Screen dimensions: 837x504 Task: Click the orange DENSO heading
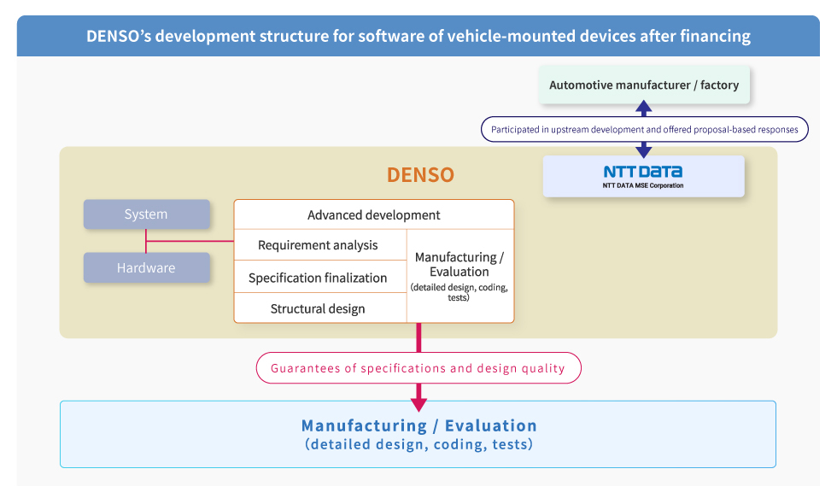[x=420, y=175]
